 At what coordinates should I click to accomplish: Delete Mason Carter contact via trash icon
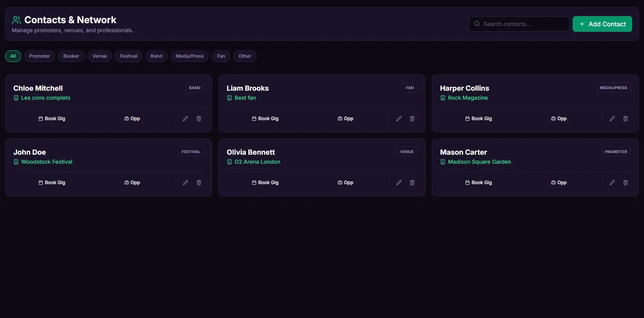pos(626,183)
